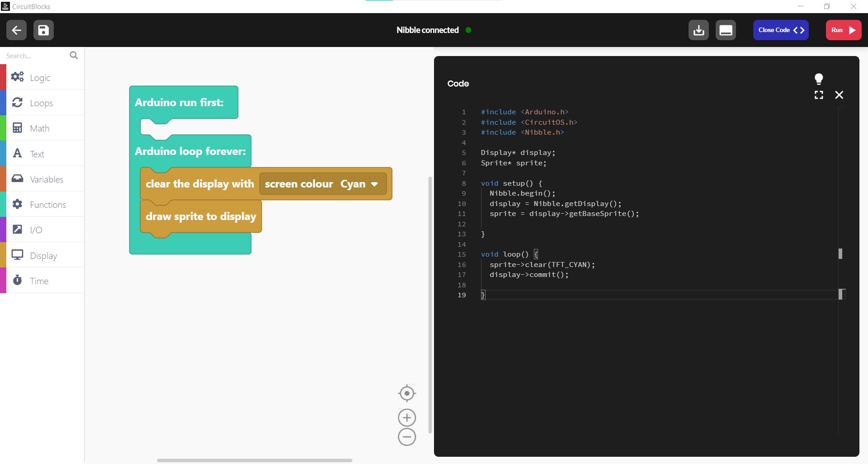Click code line 'sprite->clear(TFT_CYAN);'
Screen dimensions: 868x464
point(542,265)
